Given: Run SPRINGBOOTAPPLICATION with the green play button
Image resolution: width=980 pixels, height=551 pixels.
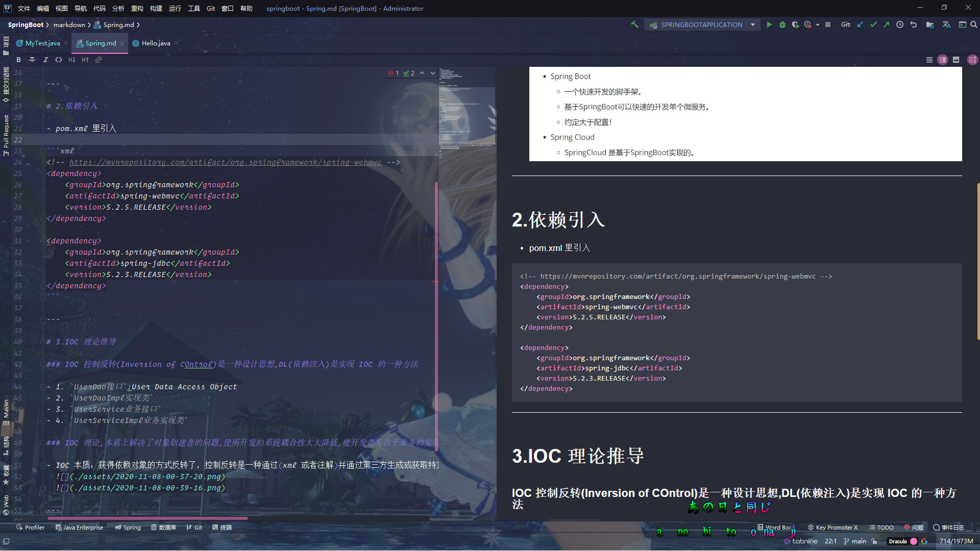Looking at the screenshot, I should click(769, 24).
